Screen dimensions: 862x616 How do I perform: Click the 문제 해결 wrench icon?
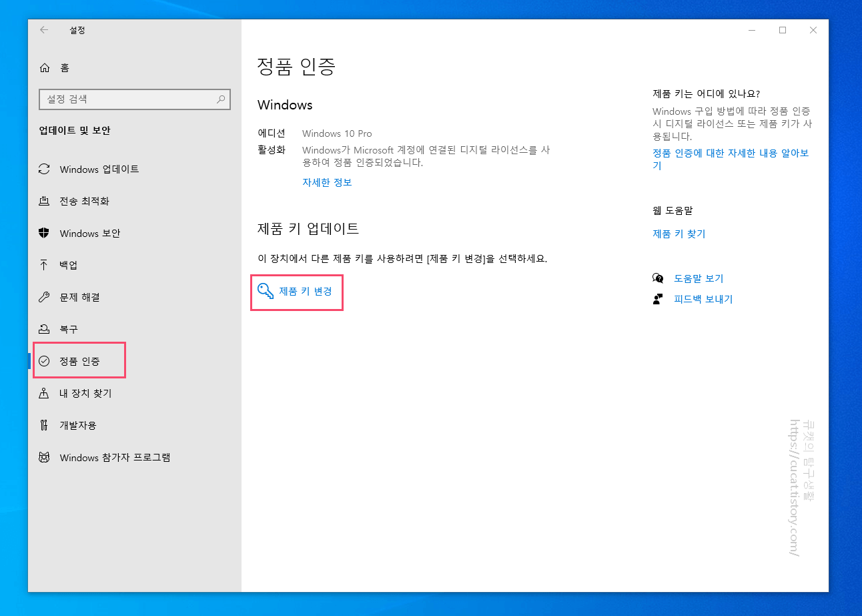[x=45, y=297]
